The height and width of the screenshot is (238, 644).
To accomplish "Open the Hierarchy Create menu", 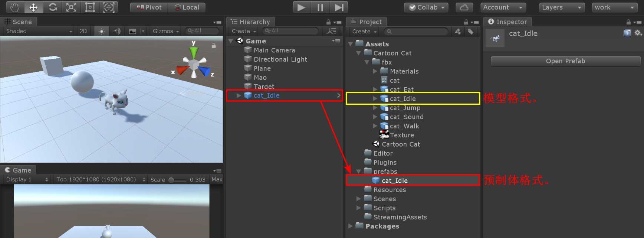I will (243, 31).
